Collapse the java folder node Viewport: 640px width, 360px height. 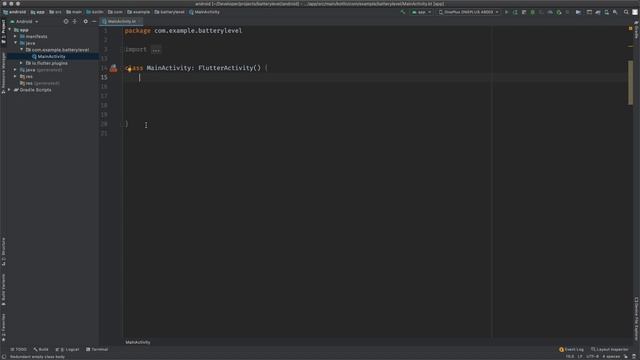[x=16, y=43]
